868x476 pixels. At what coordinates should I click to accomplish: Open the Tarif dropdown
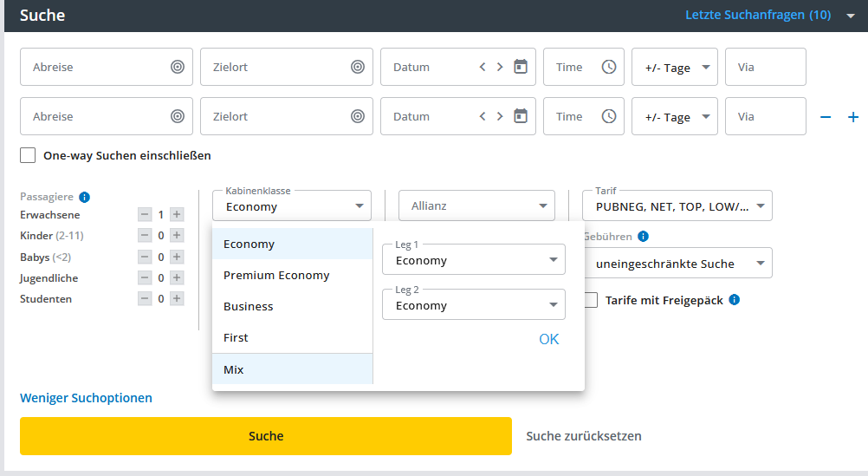pyautogui.click(x=670, y=206)
